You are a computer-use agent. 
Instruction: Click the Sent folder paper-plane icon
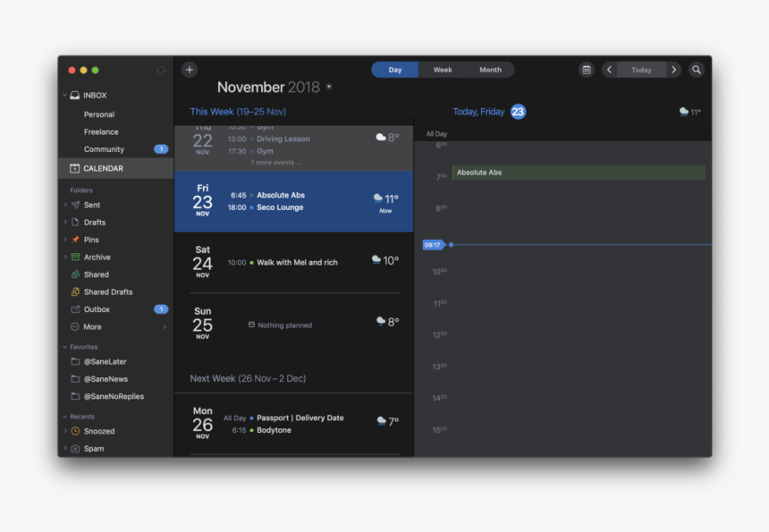pyautogui.click(x=78, y=204)
